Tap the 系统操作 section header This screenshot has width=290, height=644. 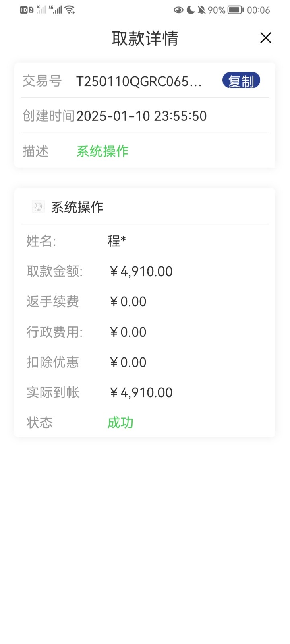[x=77, y=207]
